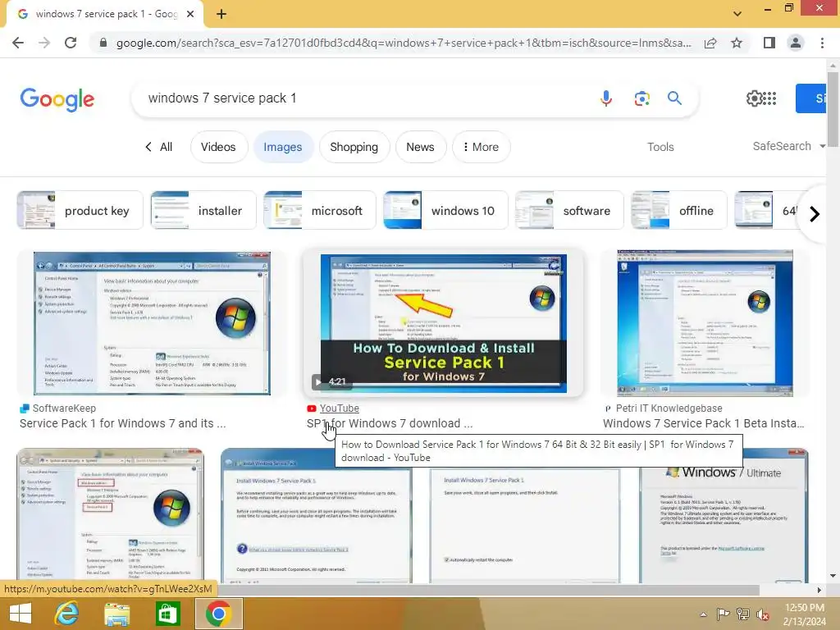Filter by microsoft chip
The width and height of the screenshot is (840, 630).
pos(319,211)
